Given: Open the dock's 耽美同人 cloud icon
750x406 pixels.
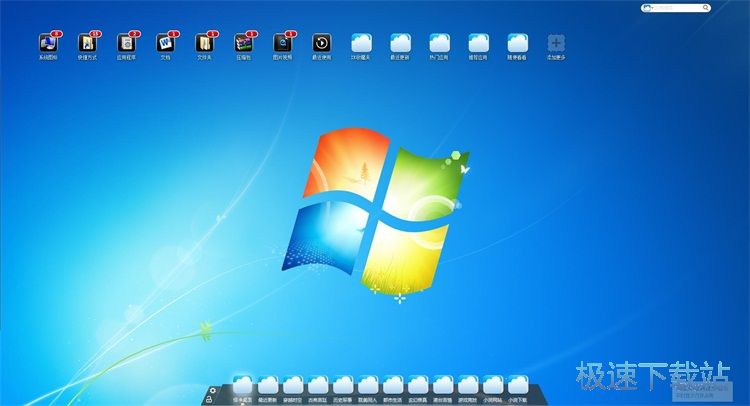Looking at the screenshot, I should [368, 386].
